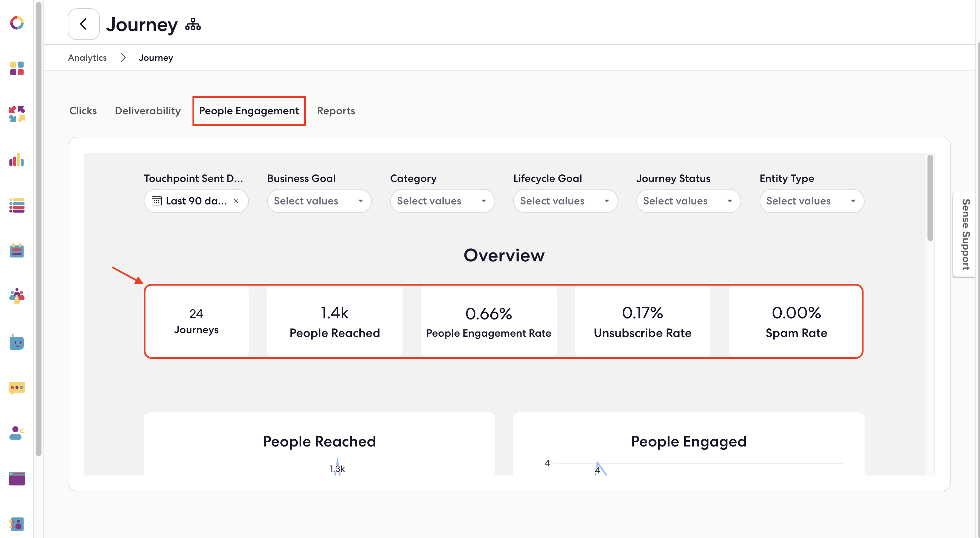Click the Journey Status filter label
980x538 pixels.
pos(673,178)
